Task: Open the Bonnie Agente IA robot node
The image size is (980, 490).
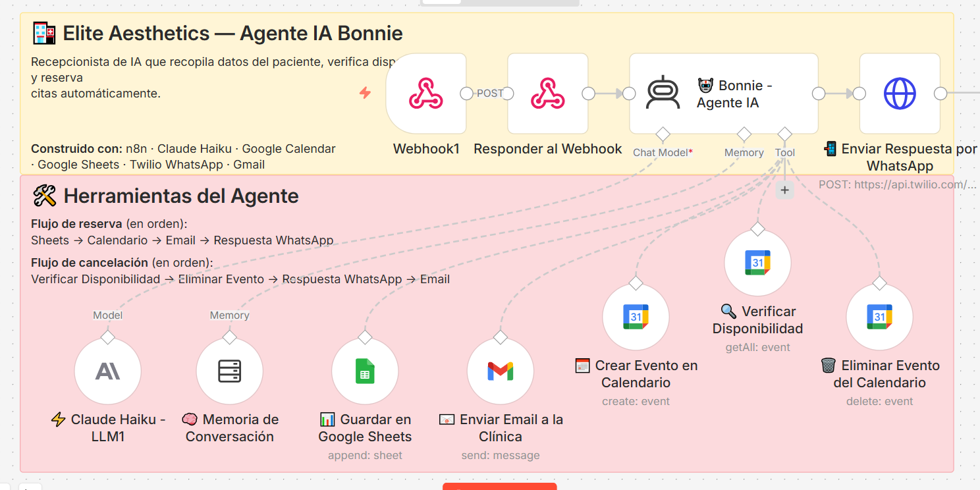Action: click(724, 94)
